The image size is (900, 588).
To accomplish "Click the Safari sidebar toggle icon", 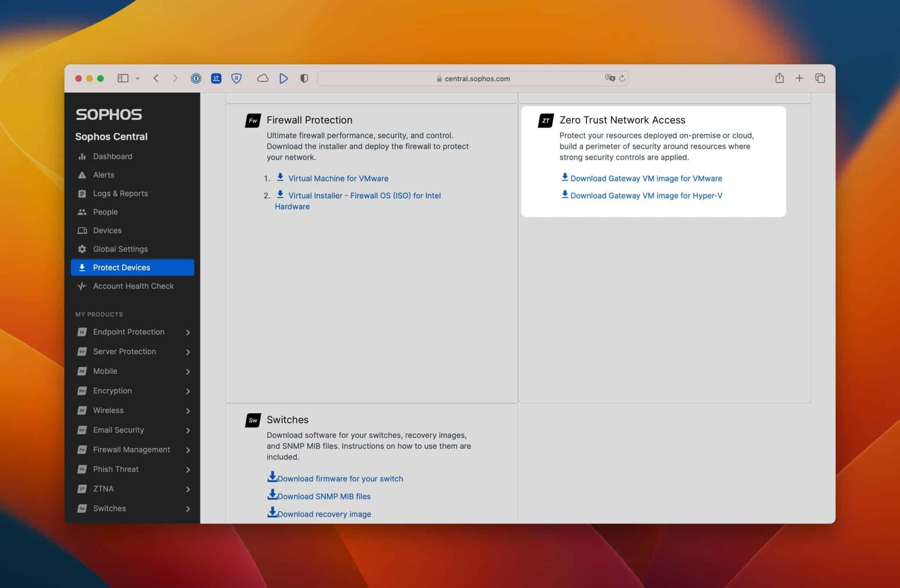I will (x=123, y=79).
